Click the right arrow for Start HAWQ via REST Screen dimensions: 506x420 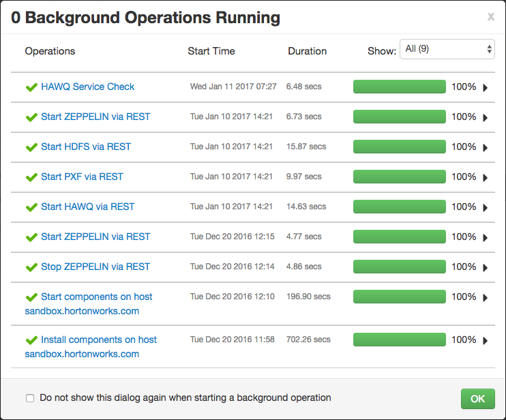coord(485,207)
